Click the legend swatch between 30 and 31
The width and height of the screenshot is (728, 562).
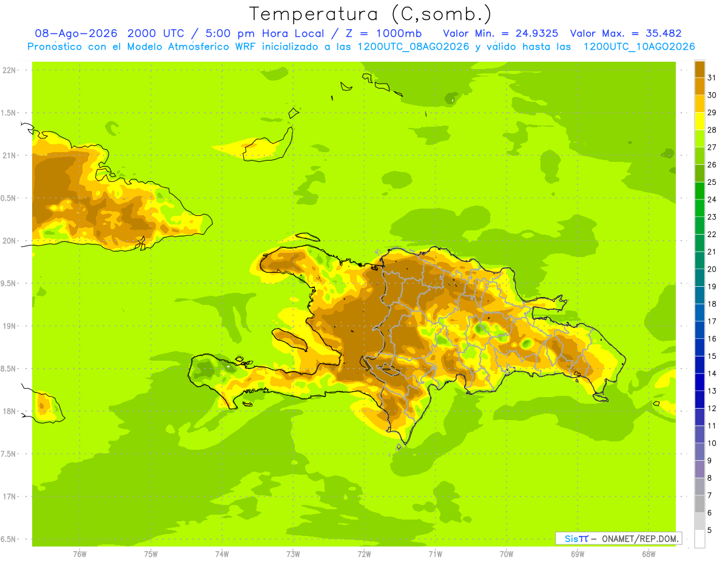coord(699,86)
